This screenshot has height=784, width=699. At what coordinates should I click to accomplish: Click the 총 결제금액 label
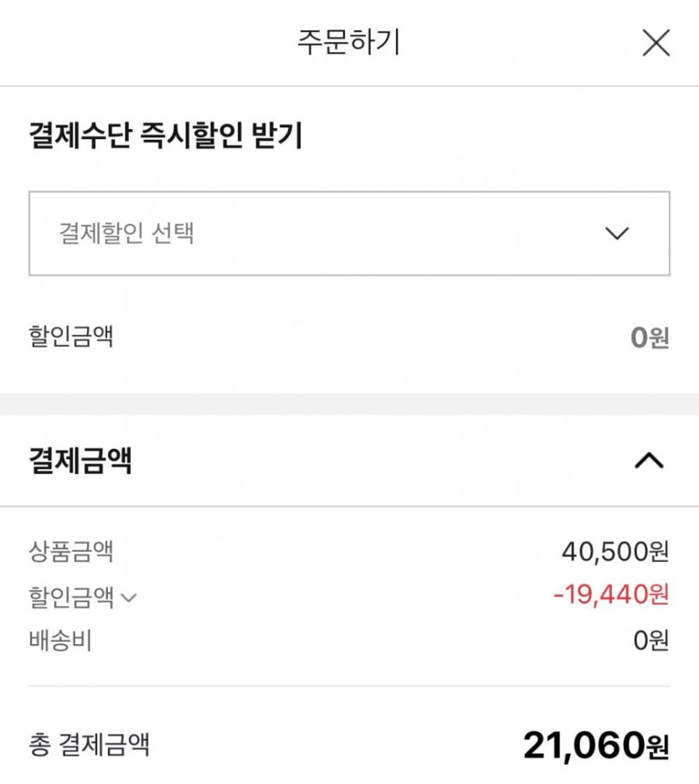click(90, 745)
